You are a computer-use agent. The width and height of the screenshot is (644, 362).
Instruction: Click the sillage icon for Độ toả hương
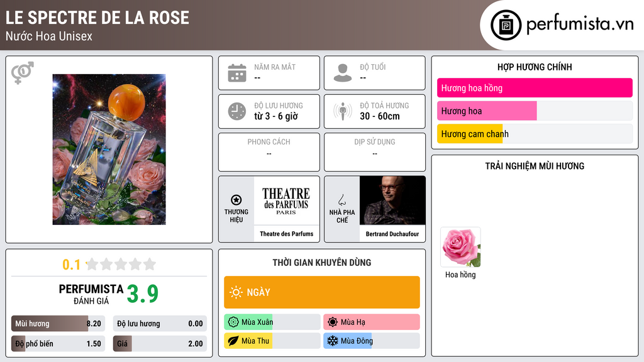(x=343, y=111)
